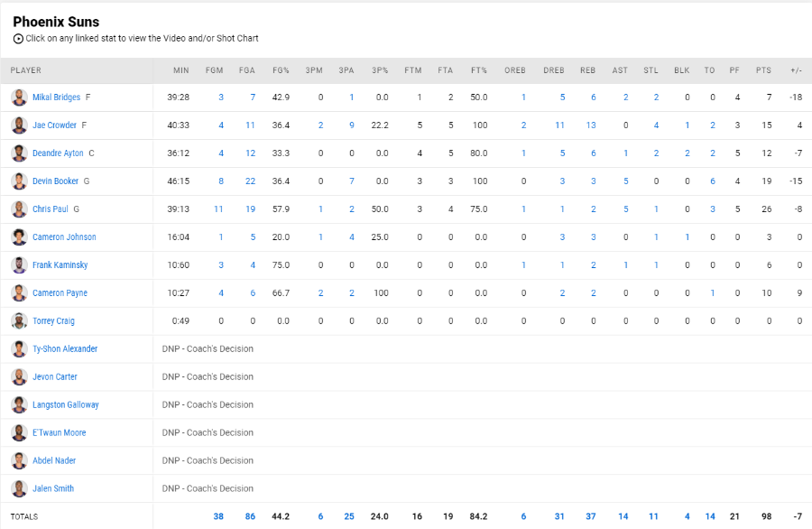The width and height of the screenshot is (812, 529).
Task: Click Devin Booker's headshot avatar
Action: 19,181
